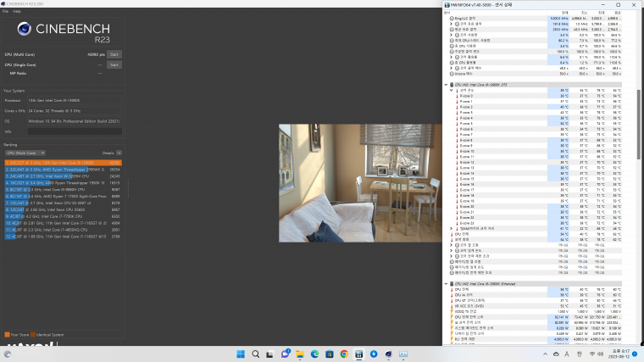Expand the core effective clocks row (191.8 MHz)
Viewport: 644px width, 362px height.
(x=452, y=24)
